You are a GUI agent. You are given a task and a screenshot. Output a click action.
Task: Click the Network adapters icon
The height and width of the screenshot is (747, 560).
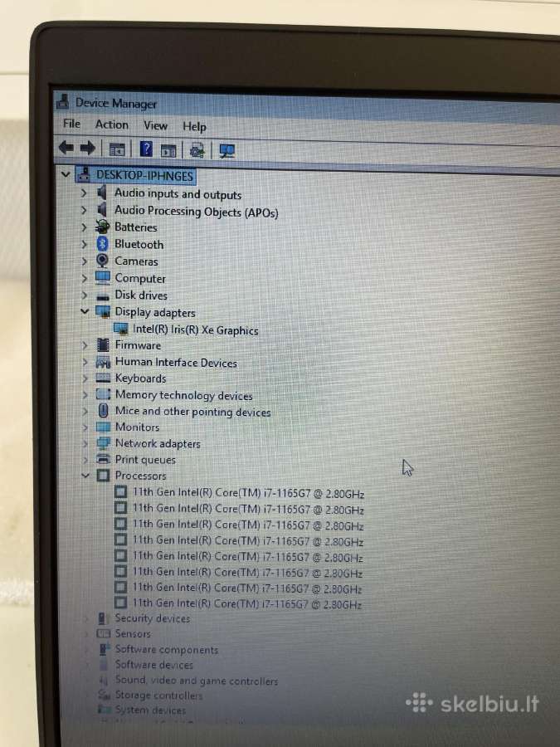104,443
